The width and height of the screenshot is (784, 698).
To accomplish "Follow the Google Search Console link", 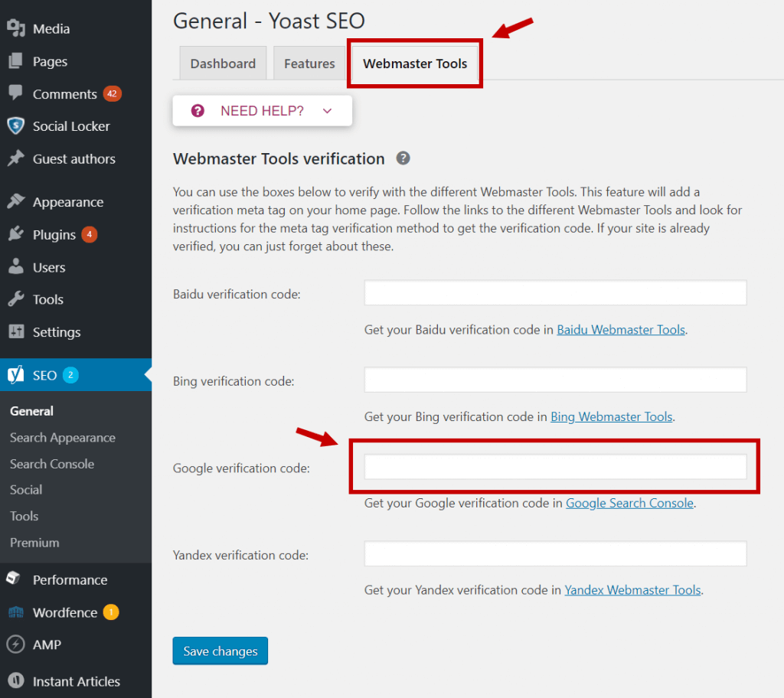I will coord(629,503).
